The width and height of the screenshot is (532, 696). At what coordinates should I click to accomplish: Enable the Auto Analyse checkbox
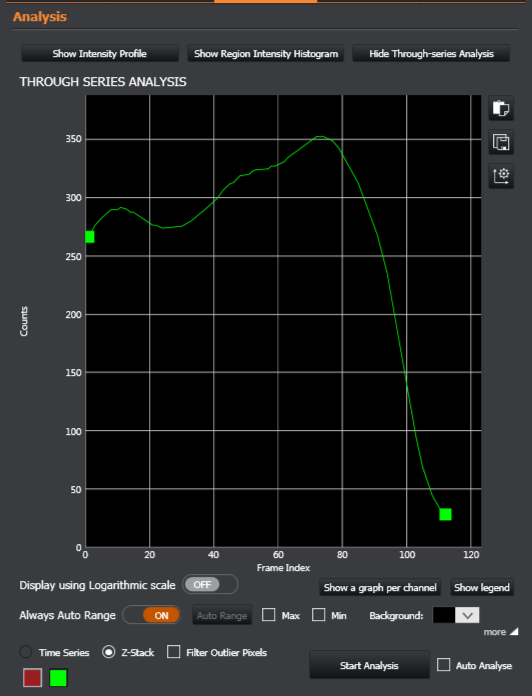point(443,665)
